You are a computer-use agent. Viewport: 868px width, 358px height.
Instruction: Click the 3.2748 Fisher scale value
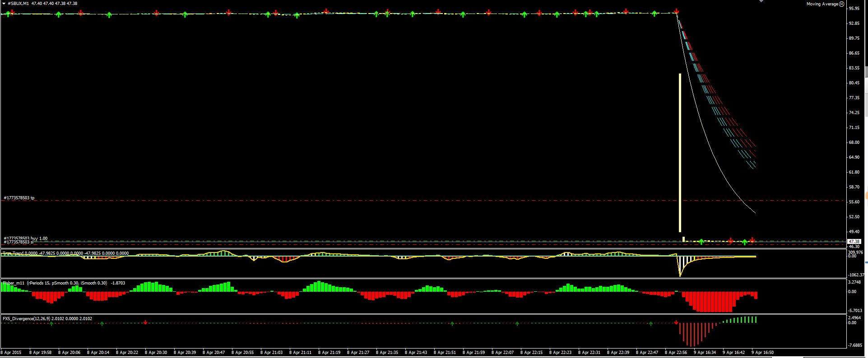pos(855,282)
